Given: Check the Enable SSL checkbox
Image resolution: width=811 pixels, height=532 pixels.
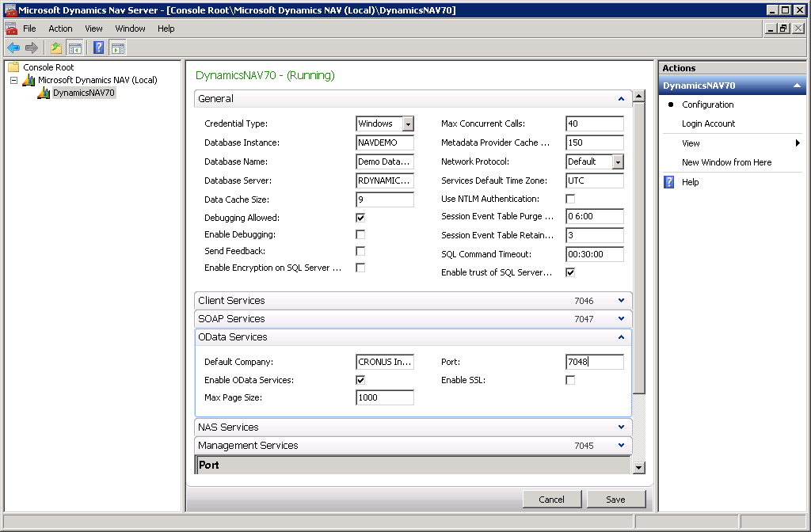Looking at the screenshot, I should click(x=570, y=380).
